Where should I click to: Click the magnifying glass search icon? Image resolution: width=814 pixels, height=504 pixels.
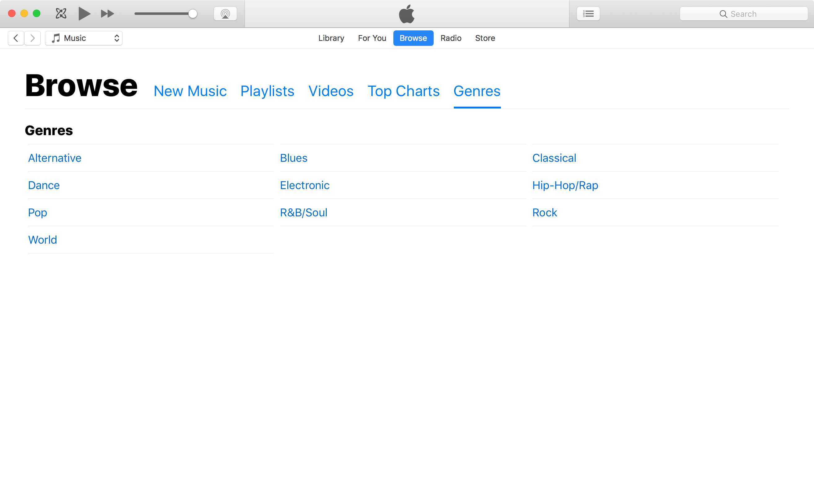point(723,14)
